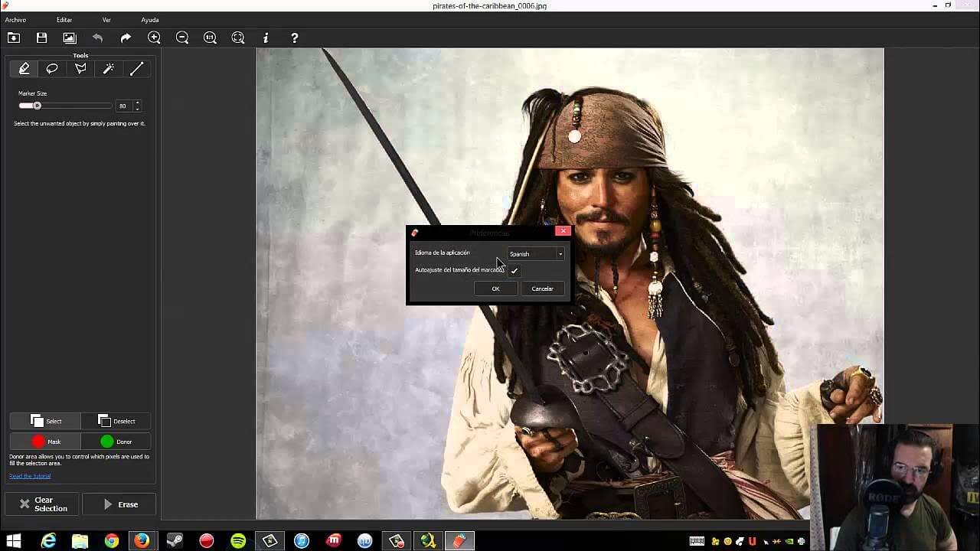
Task: Choose the green Donor option
Action: pyautogui.click(x=116, y=442)
